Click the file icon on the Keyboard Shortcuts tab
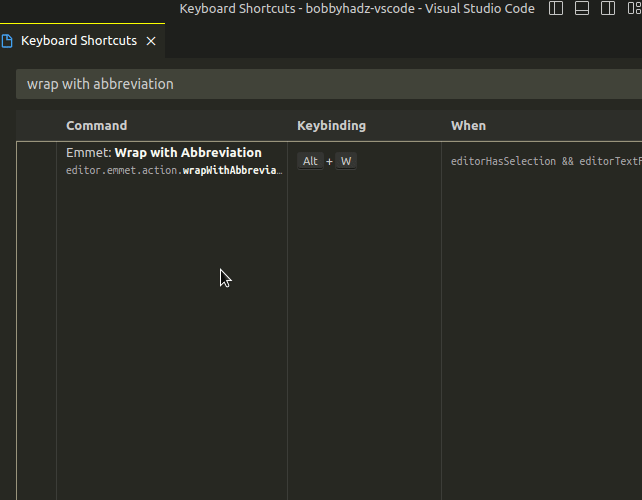 (x=7, y=41)
